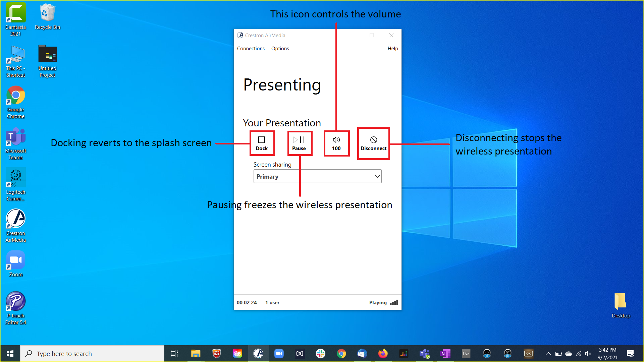Close the Crestron AirMedia window
Screen dimensions: 644x362
pos(391,35)
